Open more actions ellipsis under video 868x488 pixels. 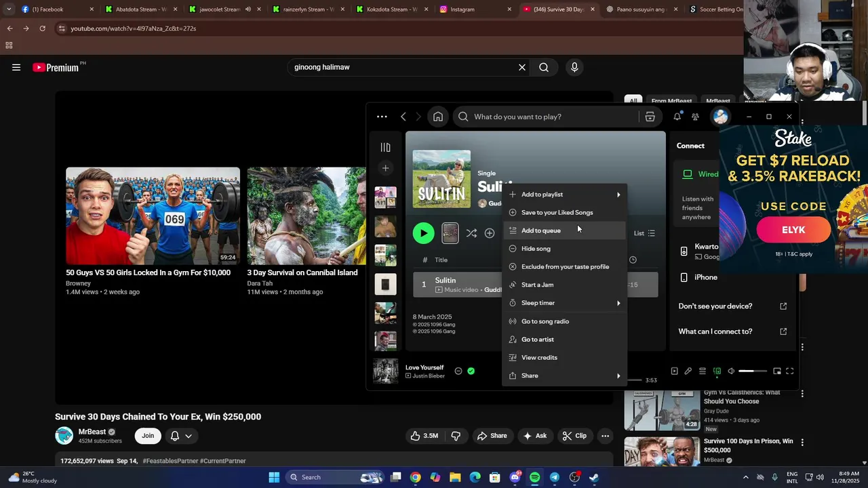pos(605,436)
